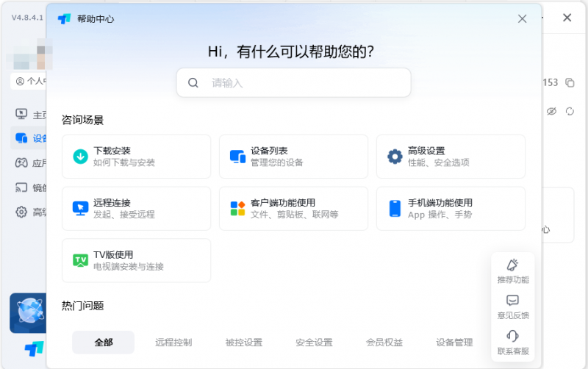
Task: Select the 全部 tab
Action: pos(104,343)
